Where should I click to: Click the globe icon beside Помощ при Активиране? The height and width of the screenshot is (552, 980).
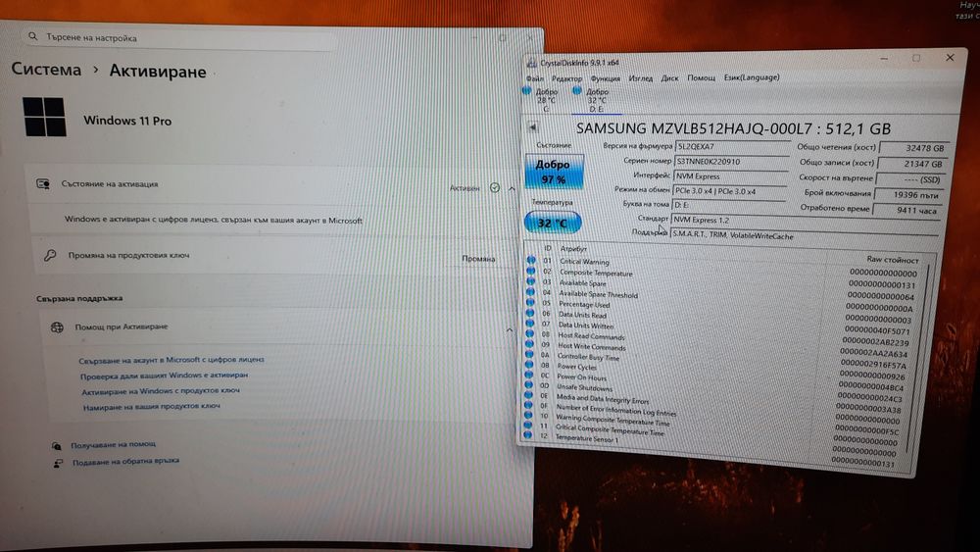click(57, 326)
